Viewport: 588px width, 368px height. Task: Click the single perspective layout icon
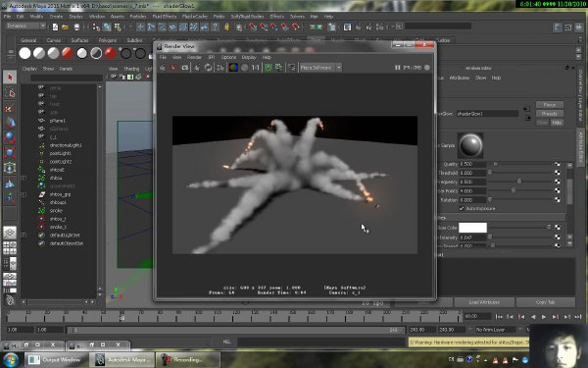click(x=10, y=233)
